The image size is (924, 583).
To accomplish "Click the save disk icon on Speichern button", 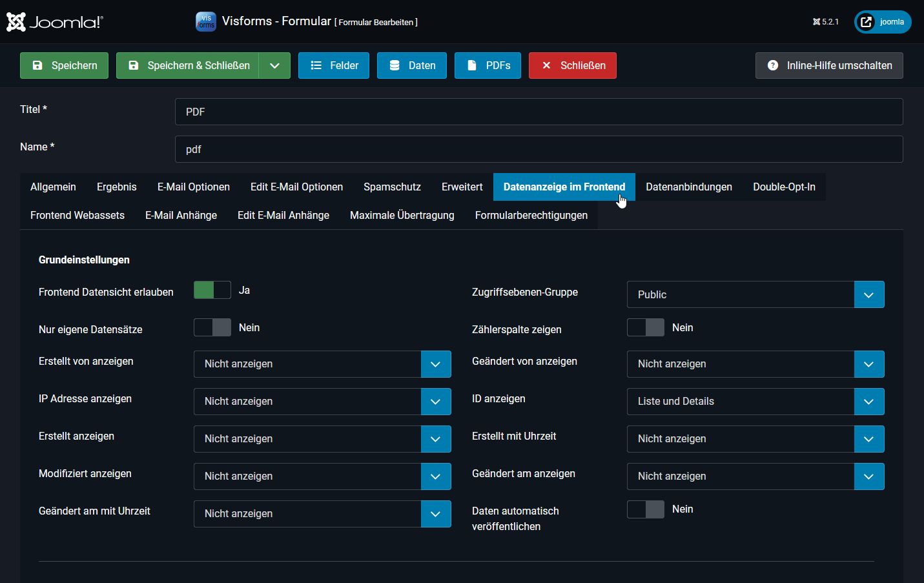I will (x=37, y=65).
